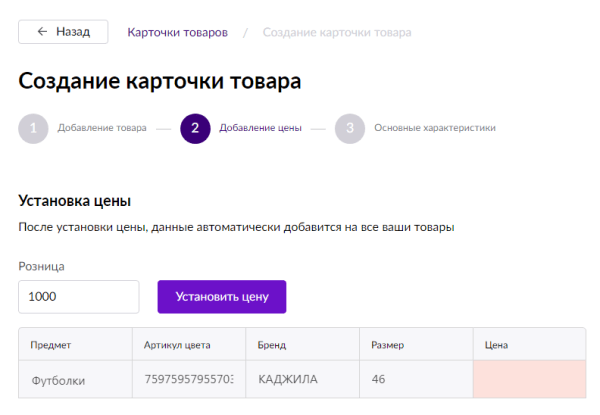Open Основные характеристики step label
Screen dimensions: 600x415
tap(434, 128)
